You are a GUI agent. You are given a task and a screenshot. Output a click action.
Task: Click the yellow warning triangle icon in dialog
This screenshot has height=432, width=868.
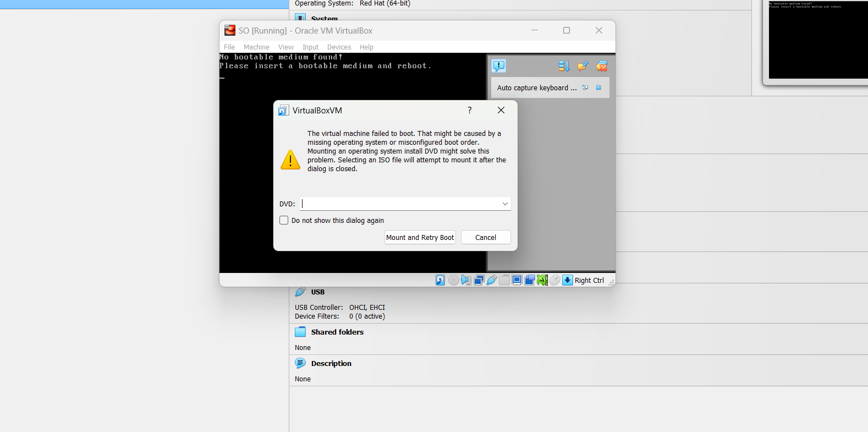(290, 160)
